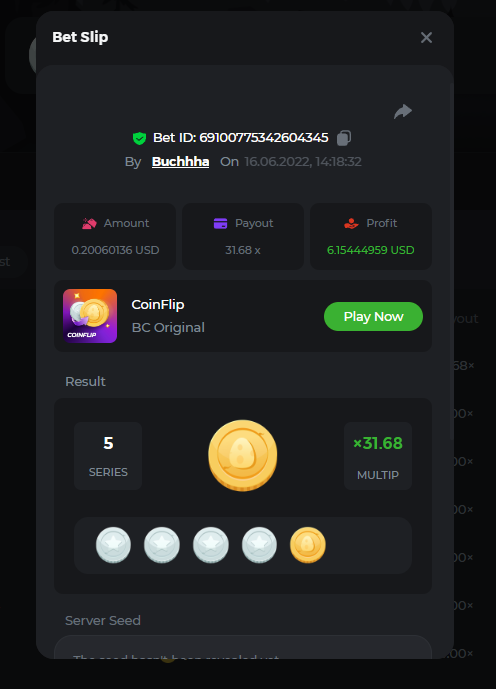
Task: Select the small gold coin in series
Action: tap(308, 545)
